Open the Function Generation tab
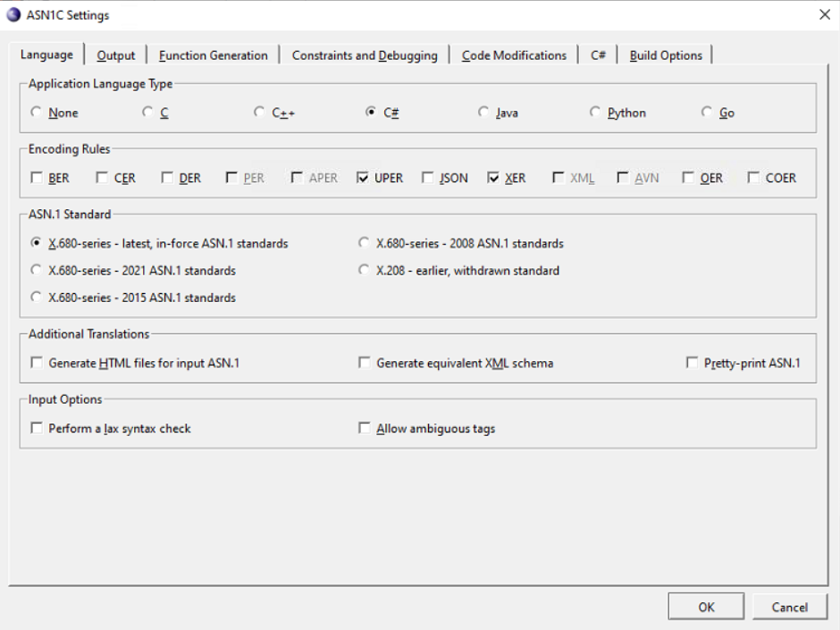840x630 pixels. (214, 55)
